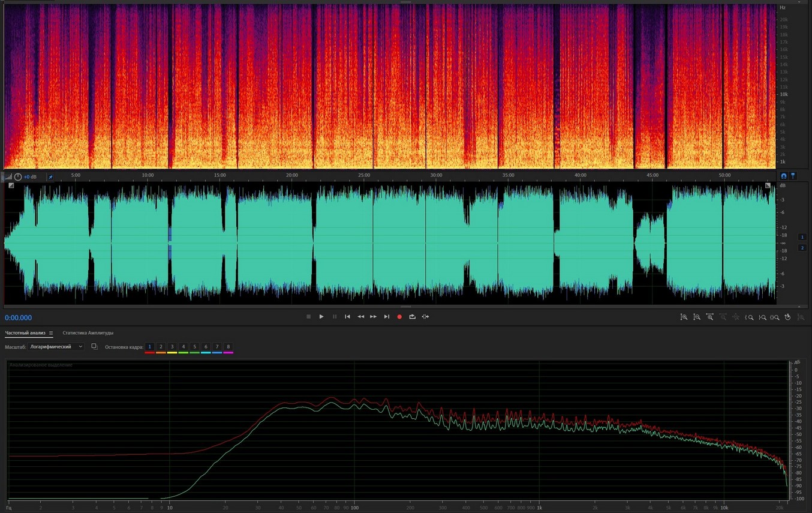Screen dimensions: 812x513
Task: Click zoom in at in-point icon
Action: pyautogui.click(x=749, y=317)
